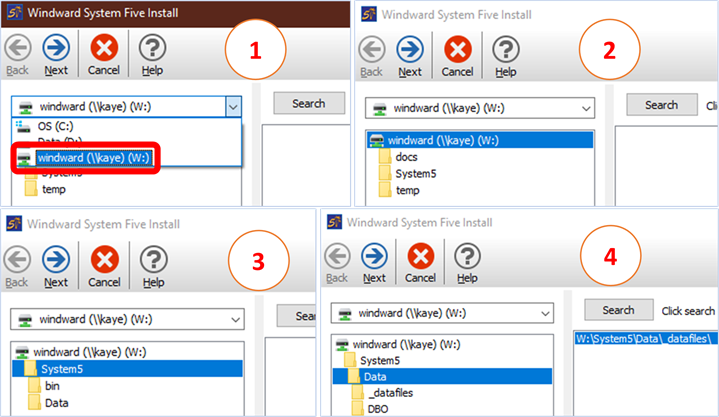Click the System Five logo in panel 1 title bar
719x417 pixels.
14,12
